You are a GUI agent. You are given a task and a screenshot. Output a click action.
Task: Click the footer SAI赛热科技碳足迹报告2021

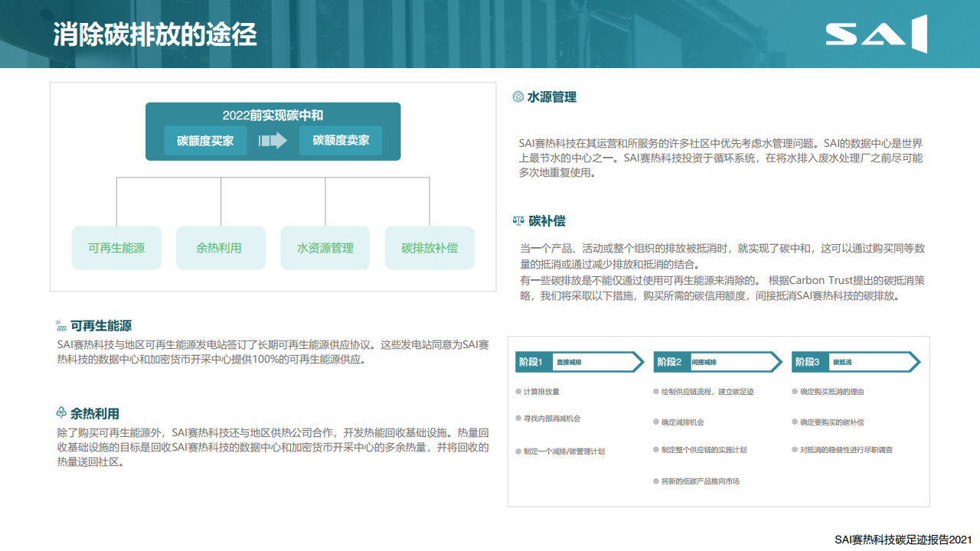point(903,540)
